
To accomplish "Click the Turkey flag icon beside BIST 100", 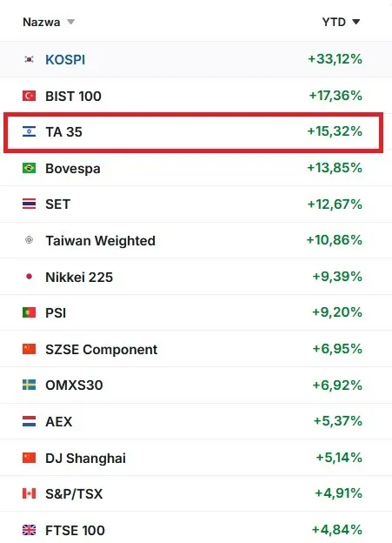I will 29,96.
